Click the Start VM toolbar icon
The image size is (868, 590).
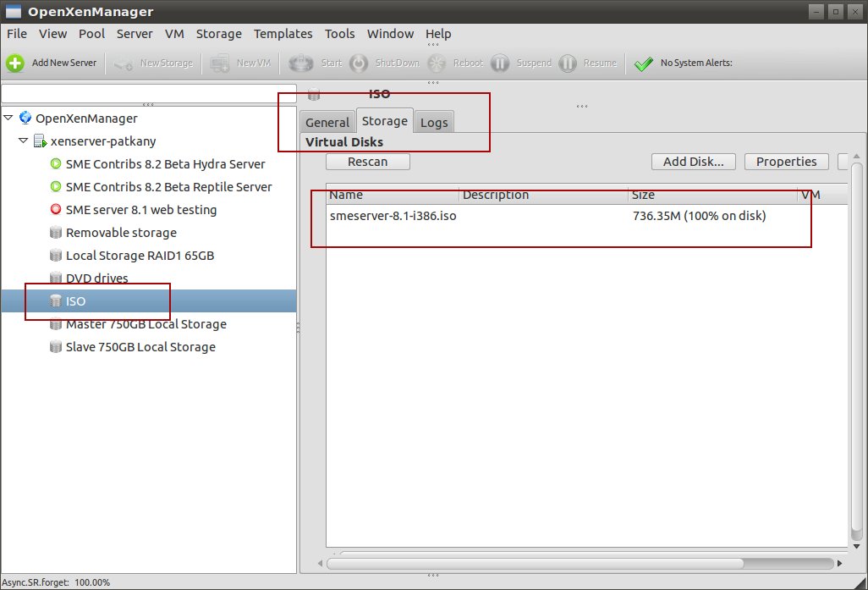point(301,63)
